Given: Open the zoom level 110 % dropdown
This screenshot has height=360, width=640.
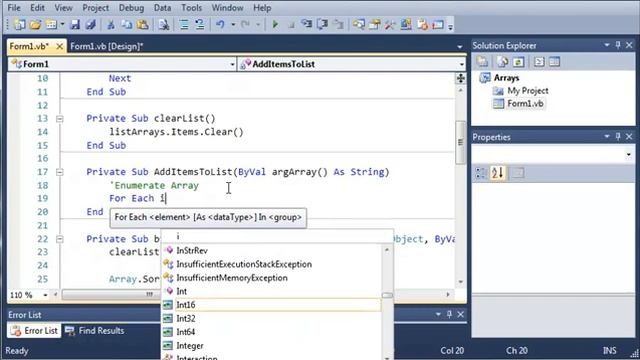Looking at the screenshot, I should coord(45,295).
